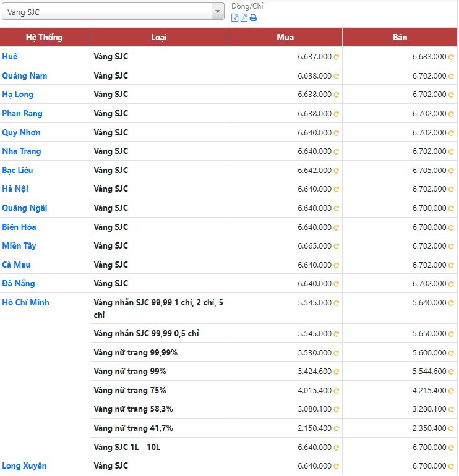The height and width of the screenshot is (476, 459).
Task: Click the icon next to Bạc Liêu Bán 6.705.000
Action: coord(451,171)
